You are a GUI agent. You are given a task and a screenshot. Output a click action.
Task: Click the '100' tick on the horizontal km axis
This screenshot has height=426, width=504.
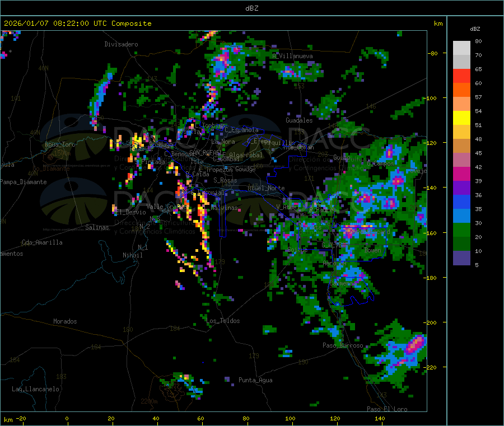[290, 419]
